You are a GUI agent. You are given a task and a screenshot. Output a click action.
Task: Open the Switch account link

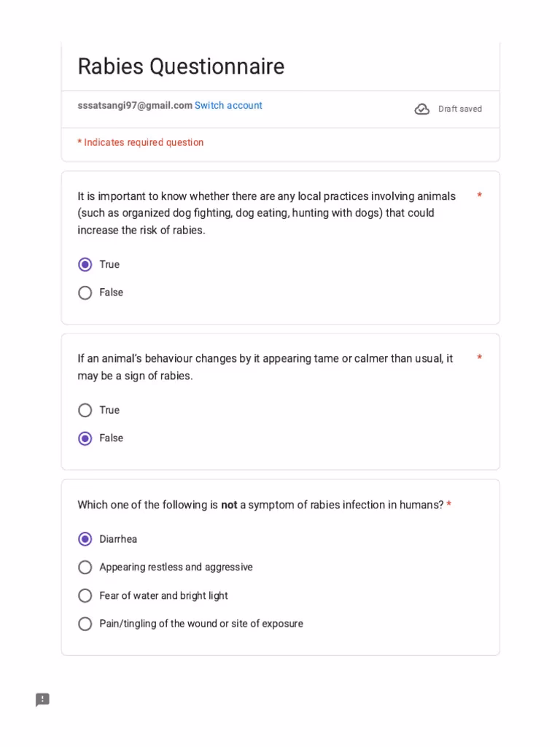point(228,105)
